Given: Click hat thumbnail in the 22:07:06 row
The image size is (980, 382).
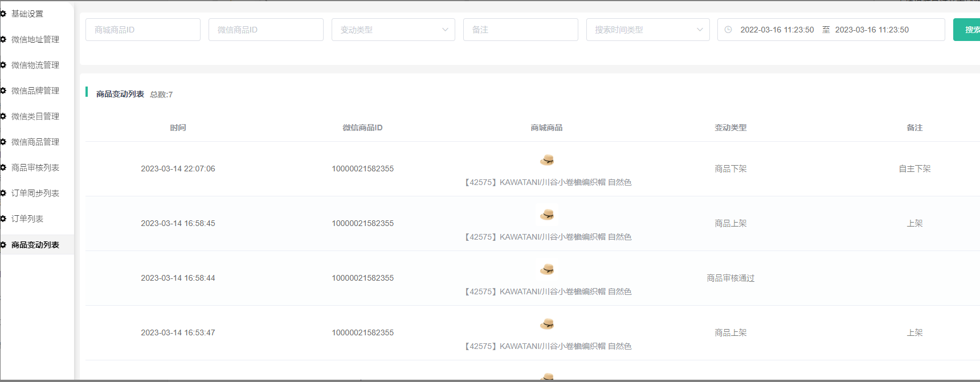Looking at the screenshot, I should (x=547, y=160).
